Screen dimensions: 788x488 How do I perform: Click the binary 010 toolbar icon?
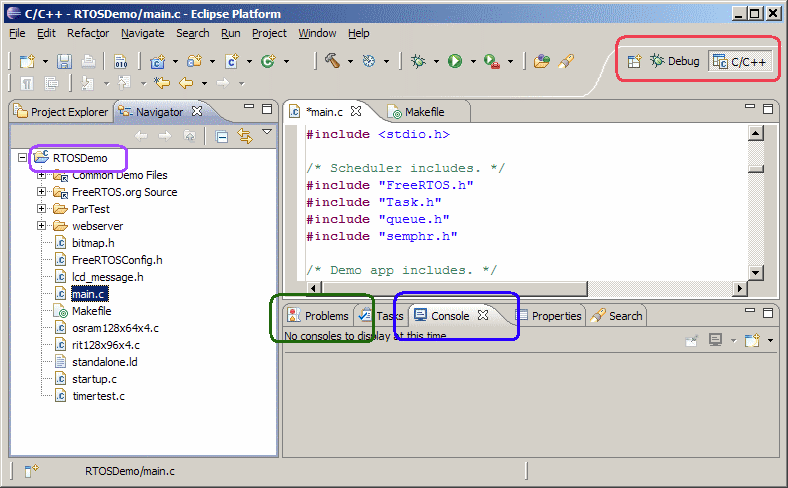click(121, 61)
